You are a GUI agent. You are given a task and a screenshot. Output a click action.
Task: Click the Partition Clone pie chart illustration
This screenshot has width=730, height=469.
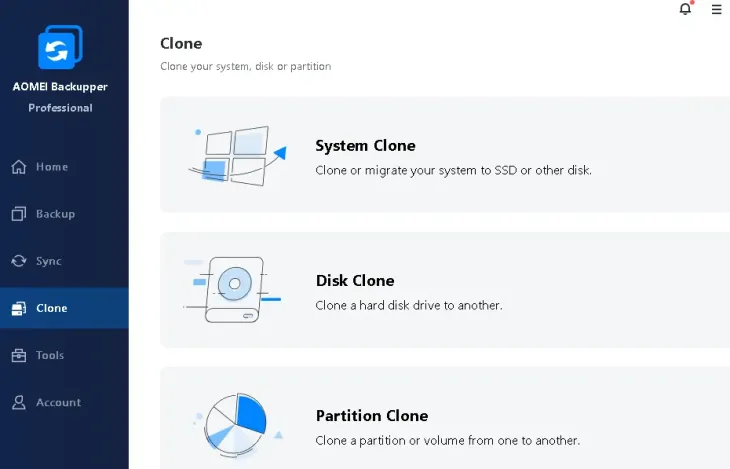pyautogui.click(x=236, y=422)
